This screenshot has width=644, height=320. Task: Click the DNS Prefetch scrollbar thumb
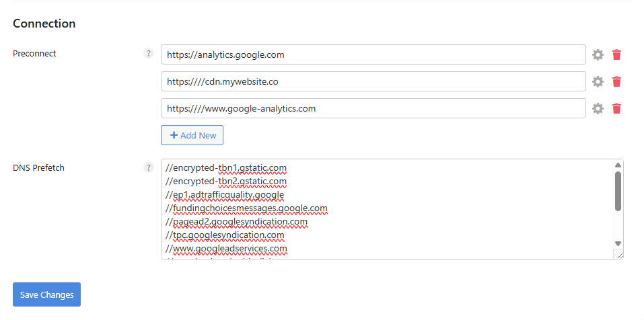coord(618,191)
